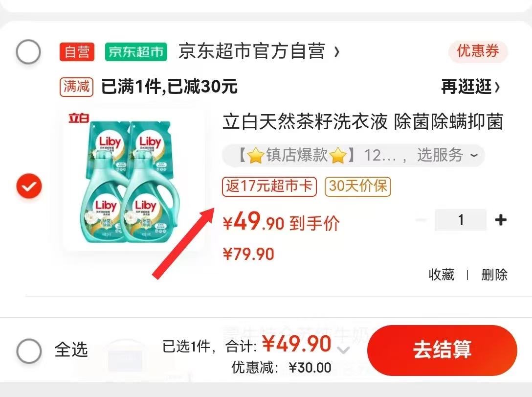This screenshot has width=532, height=397.
Task: Uncheck the 立白 laundry detergent item
Action: pos(29,186)
